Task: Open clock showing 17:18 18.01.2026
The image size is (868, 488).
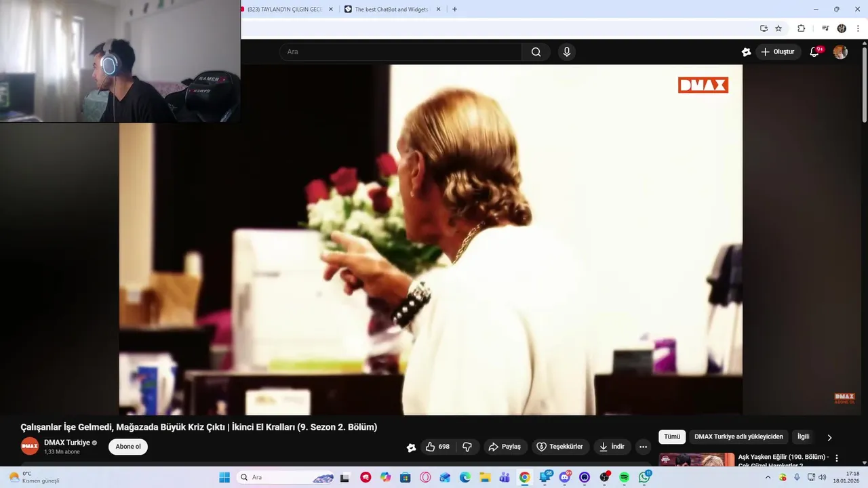Action: click(x=848, y=477)
